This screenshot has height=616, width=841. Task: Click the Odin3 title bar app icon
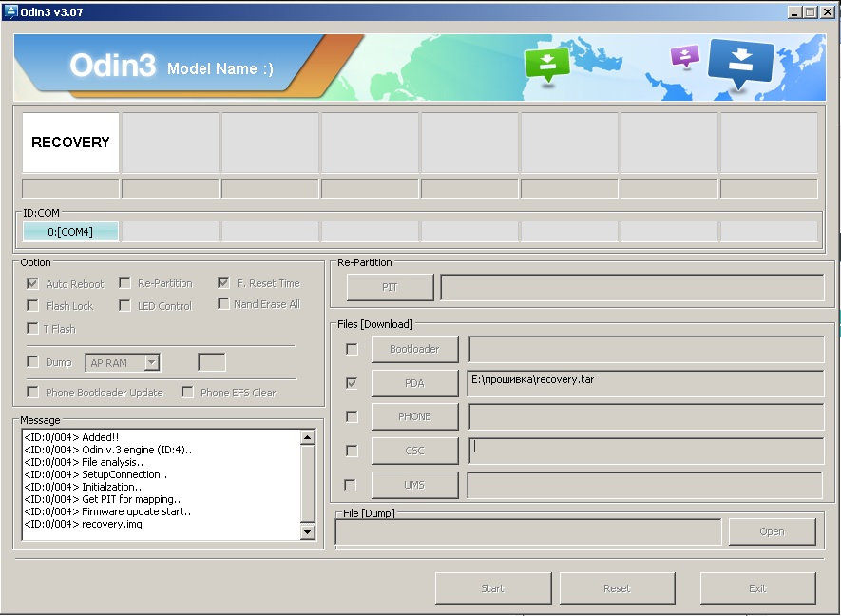(10, 11)
